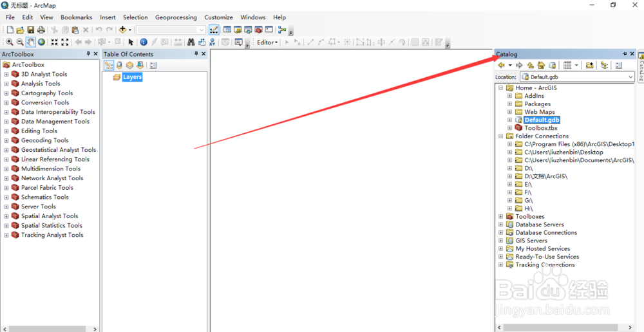Pin the ArcToolbox panel auto-hide
This screenshot has width=644, height=332.
(x=88, y=54)
